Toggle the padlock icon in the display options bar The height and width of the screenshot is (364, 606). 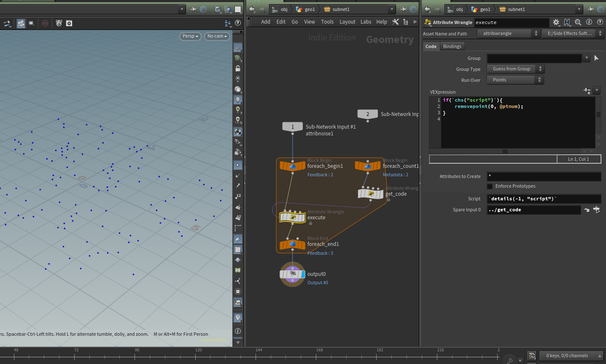[x=238, y=68]
